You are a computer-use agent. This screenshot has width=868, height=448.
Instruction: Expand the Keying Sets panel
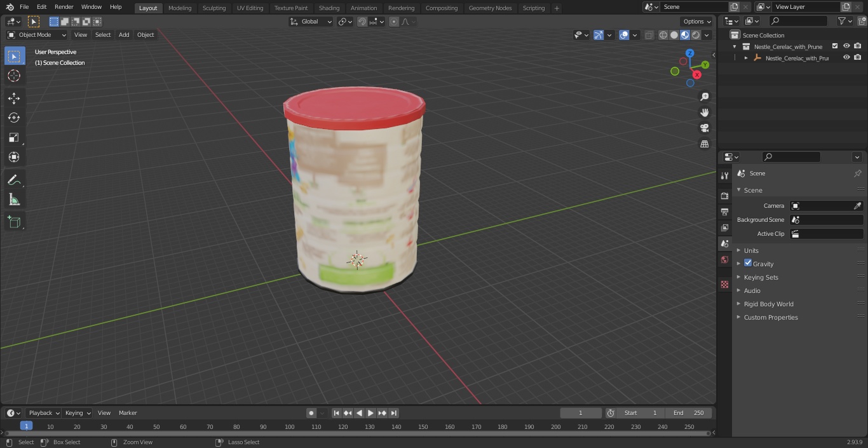tap(761, 277)
